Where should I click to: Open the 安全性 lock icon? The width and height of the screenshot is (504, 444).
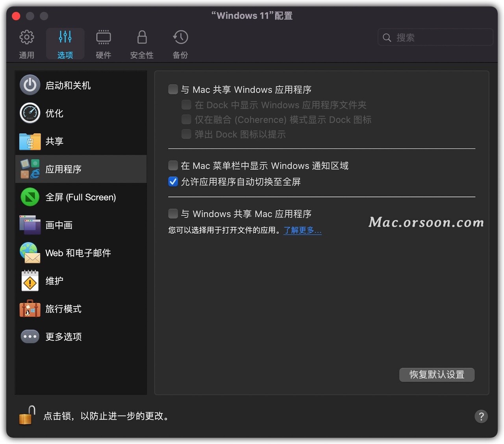142,37
